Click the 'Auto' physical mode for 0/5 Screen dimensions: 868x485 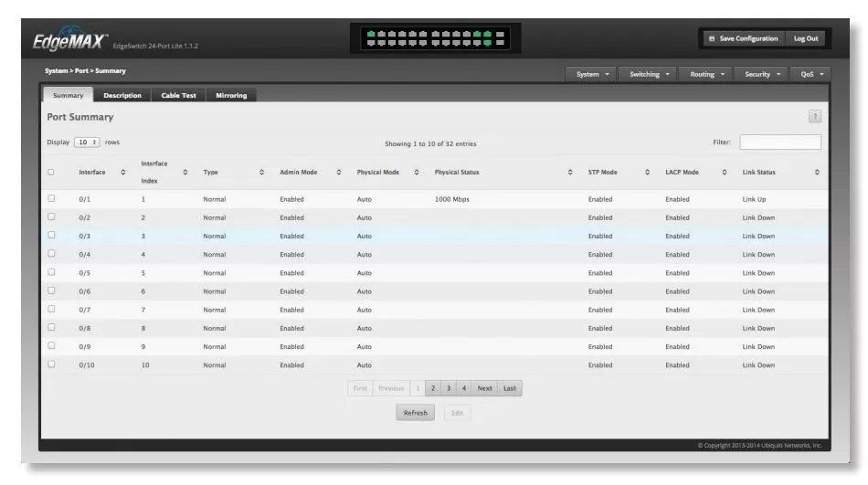[x=365, y=273]
